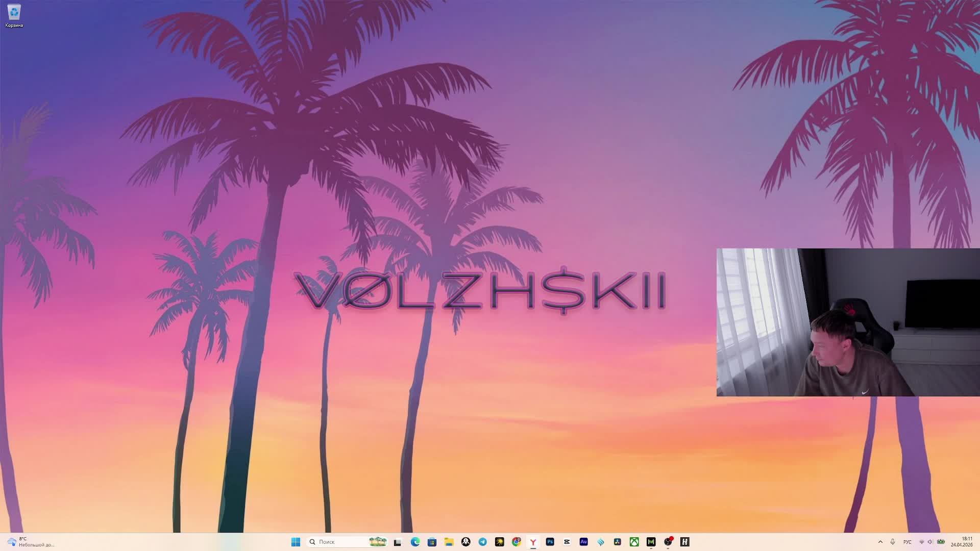Launch Adobe Photoshop from taskbar
The image size is (980, 551).
pos(550,542)
